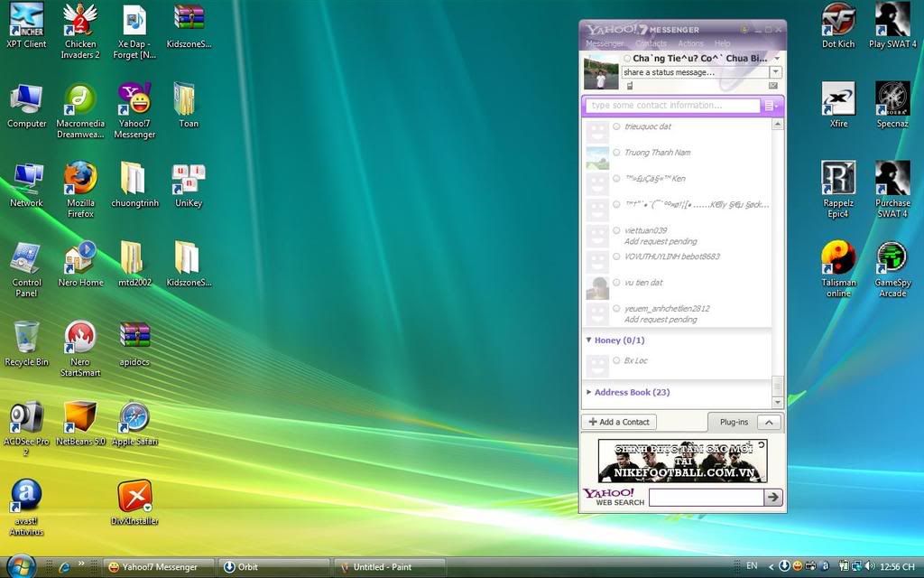
Task: Select the Toan folder icon
Action: [189, 107]
